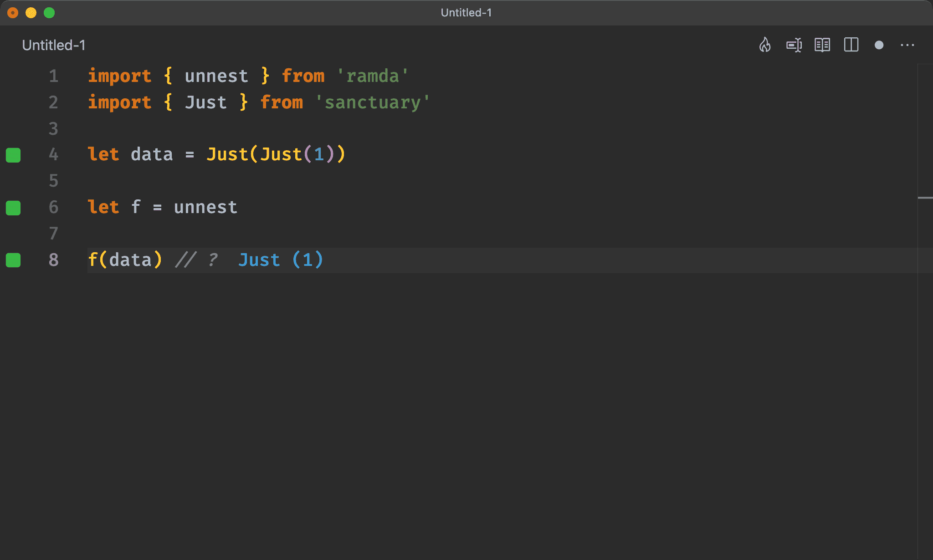Open the book preview icon in toolbar
Image resolution: width=933 pixels, height=560 pixels.
[822, 45]
